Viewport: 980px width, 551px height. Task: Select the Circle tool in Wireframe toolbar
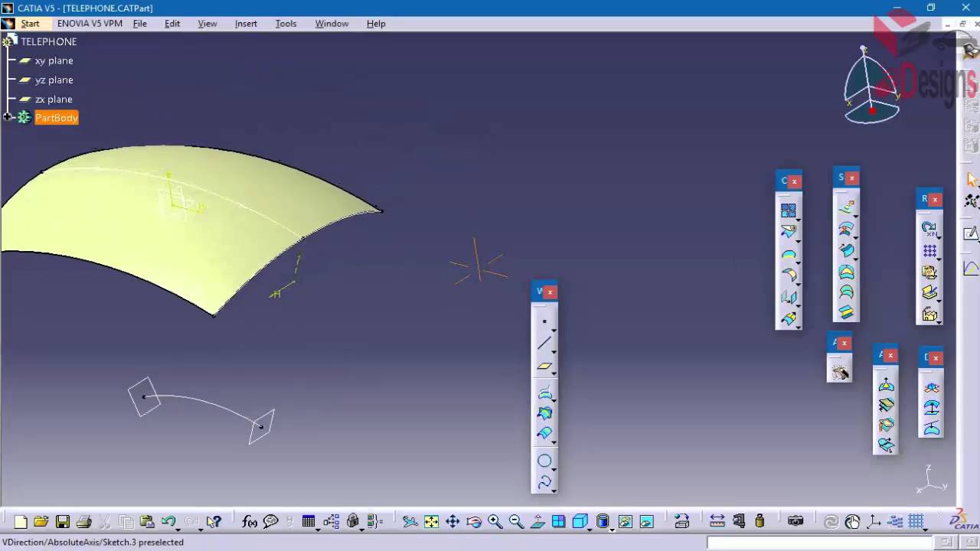(544, 461)
